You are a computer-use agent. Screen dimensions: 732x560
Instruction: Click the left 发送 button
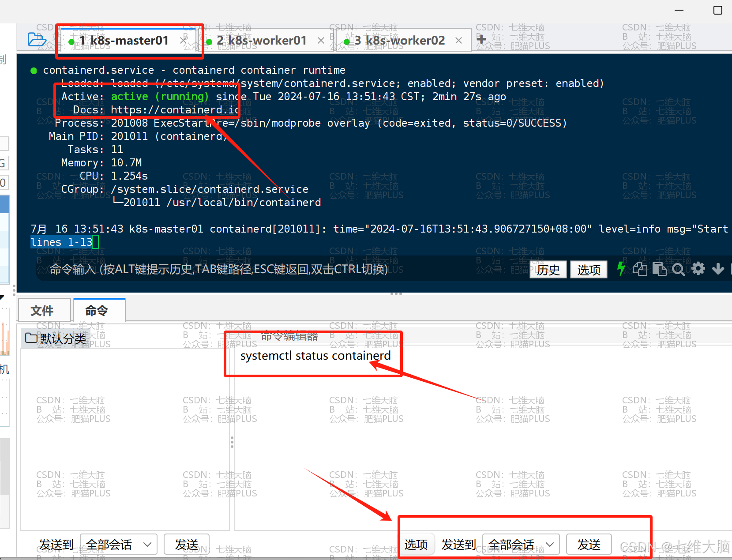186,545
